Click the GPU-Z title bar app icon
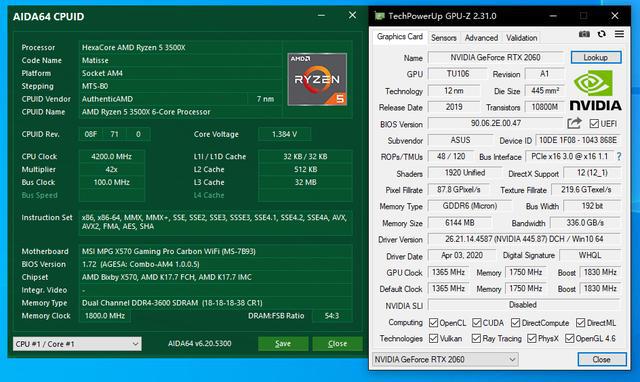Viewport: 640px width, 382px height. [380, 16]
